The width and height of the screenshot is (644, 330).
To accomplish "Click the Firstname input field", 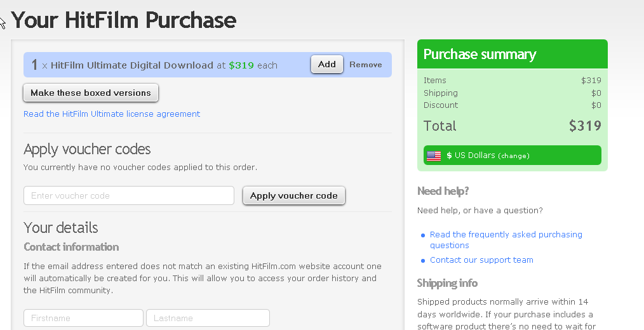I will 83,318.
